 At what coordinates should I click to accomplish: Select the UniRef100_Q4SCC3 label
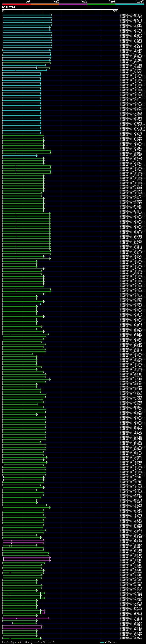(131, 324)
